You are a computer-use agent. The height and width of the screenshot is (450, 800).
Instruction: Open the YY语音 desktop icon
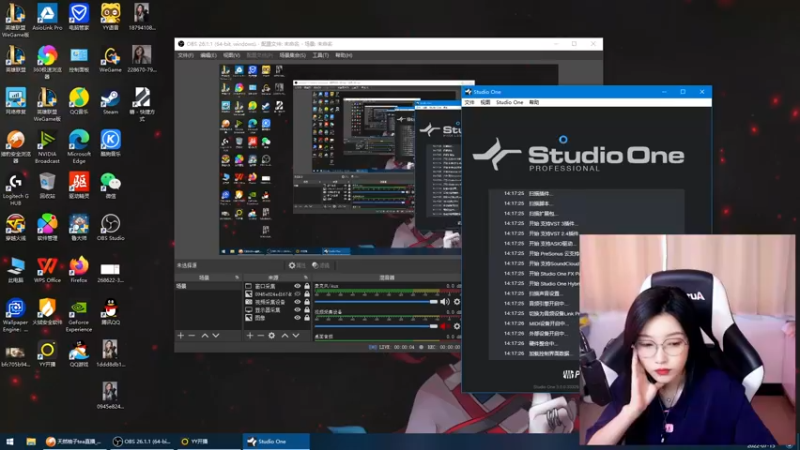(110, 17)
